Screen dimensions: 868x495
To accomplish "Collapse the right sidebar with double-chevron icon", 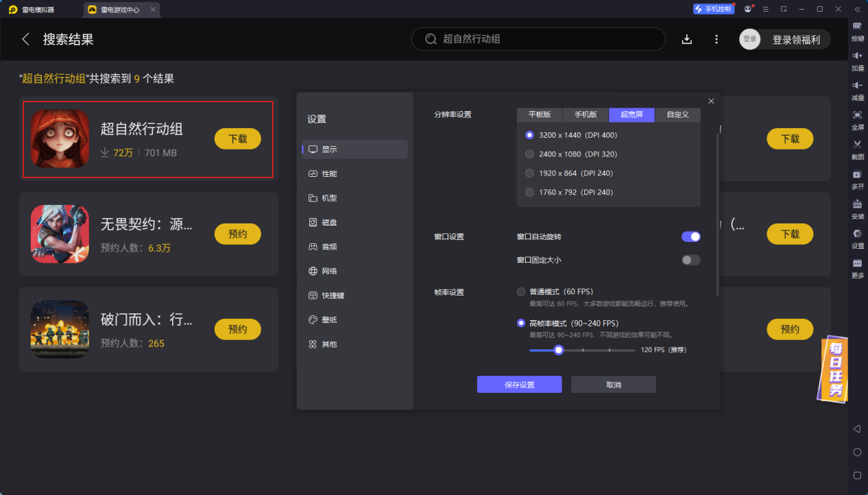I will 857,9.
